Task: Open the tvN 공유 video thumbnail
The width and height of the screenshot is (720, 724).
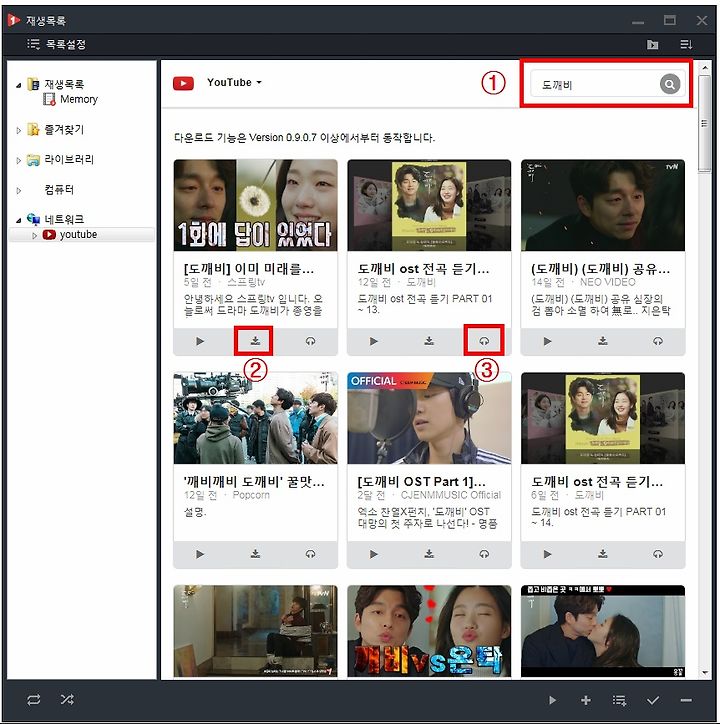Action: click(603, 205)
